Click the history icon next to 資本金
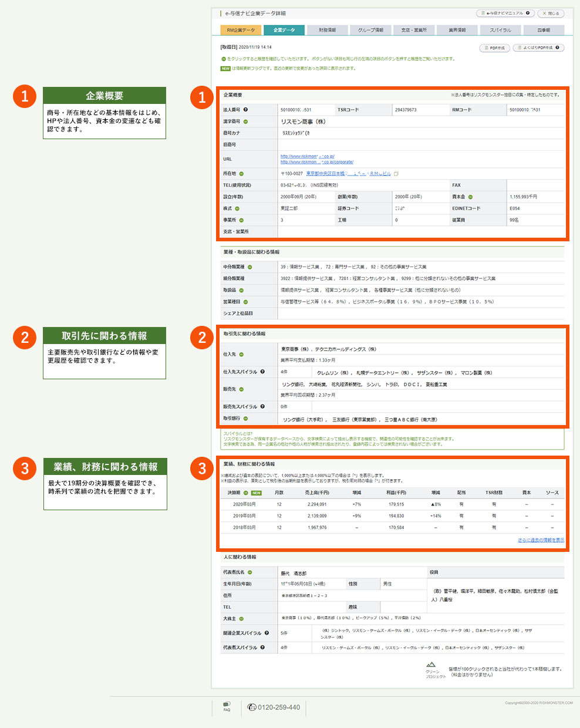The height and width of the screenshot is (728, 580). [x=470, y=197]
